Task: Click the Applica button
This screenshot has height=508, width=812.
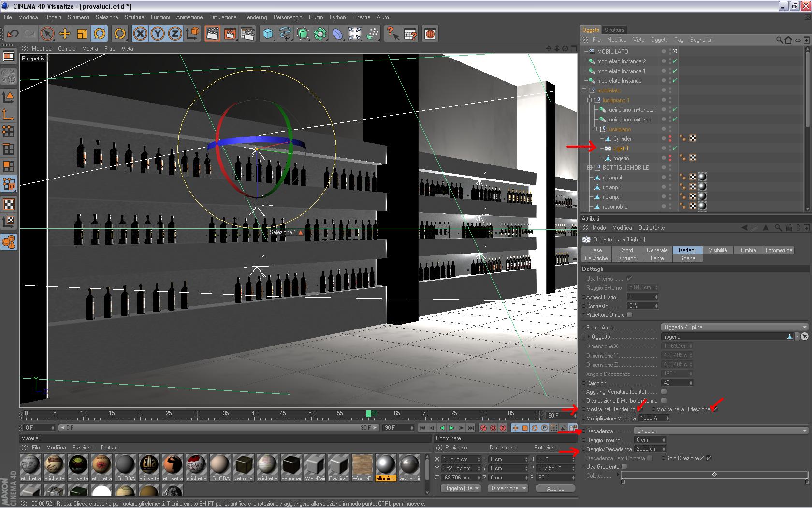Action: (555, 489)
